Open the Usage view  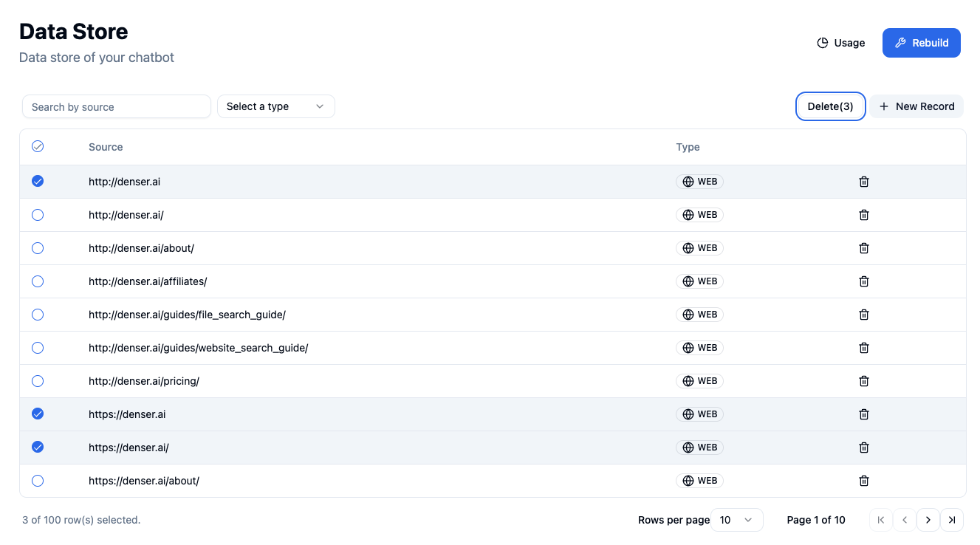tap(840, 43)
